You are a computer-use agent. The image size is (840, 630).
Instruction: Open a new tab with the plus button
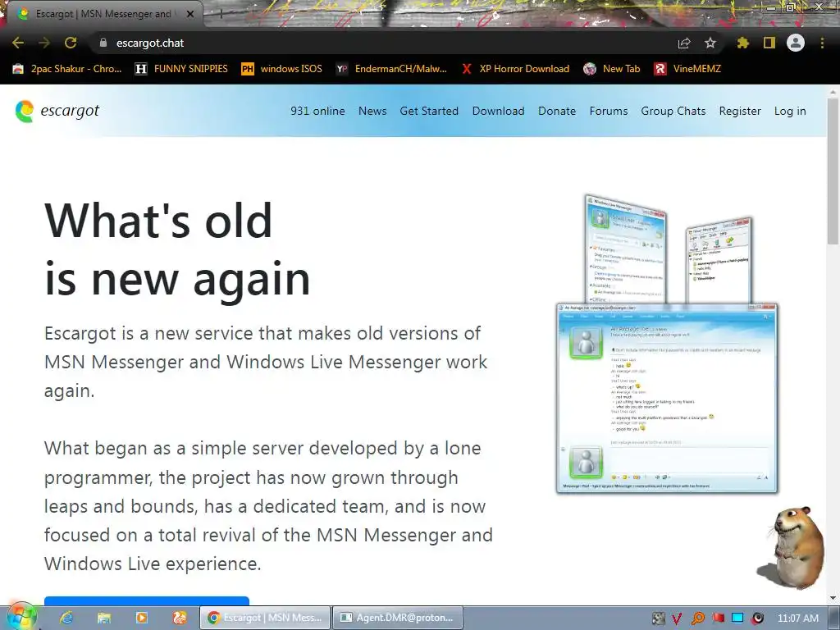pos(220,15)
